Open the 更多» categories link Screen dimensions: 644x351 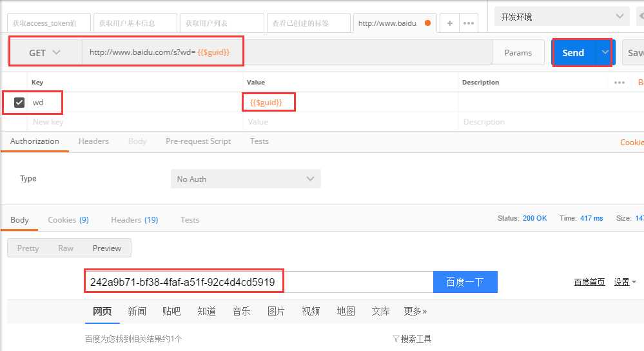(x=415, y=311)
